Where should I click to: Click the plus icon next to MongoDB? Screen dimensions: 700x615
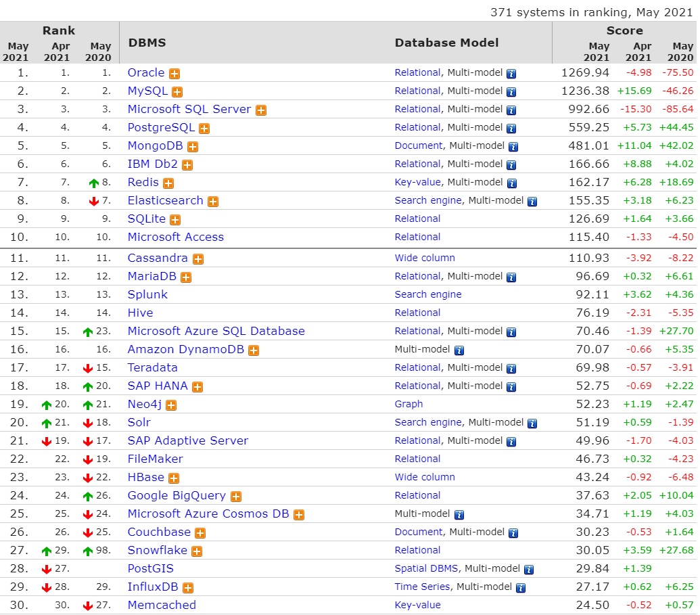193,147
